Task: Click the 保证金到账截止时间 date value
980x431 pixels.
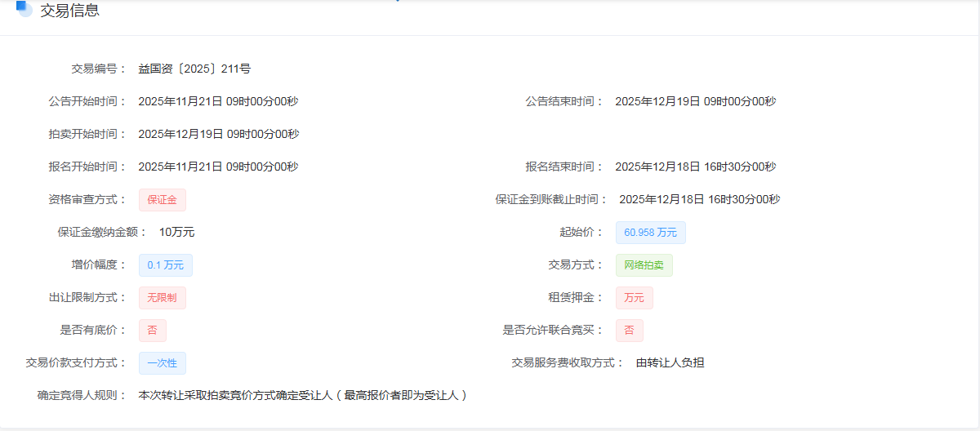Action: [x=699, y=199]
